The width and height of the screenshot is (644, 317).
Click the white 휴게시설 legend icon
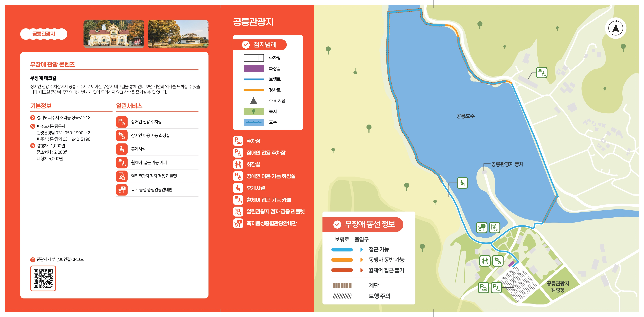tap(238, 188)
